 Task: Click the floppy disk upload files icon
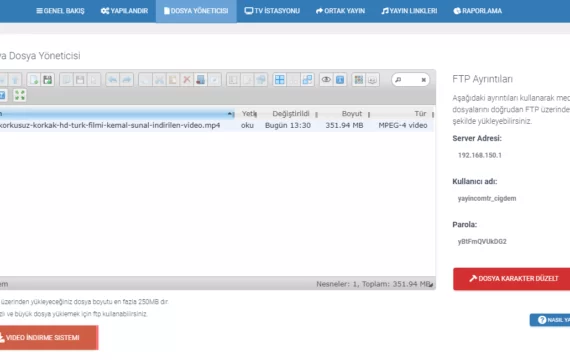click(48, 80)
